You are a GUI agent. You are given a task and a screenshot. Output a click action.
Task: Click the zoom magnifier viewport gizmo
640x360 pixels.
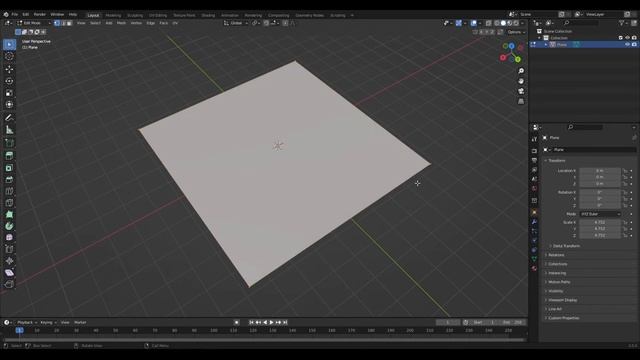point(521,71)
